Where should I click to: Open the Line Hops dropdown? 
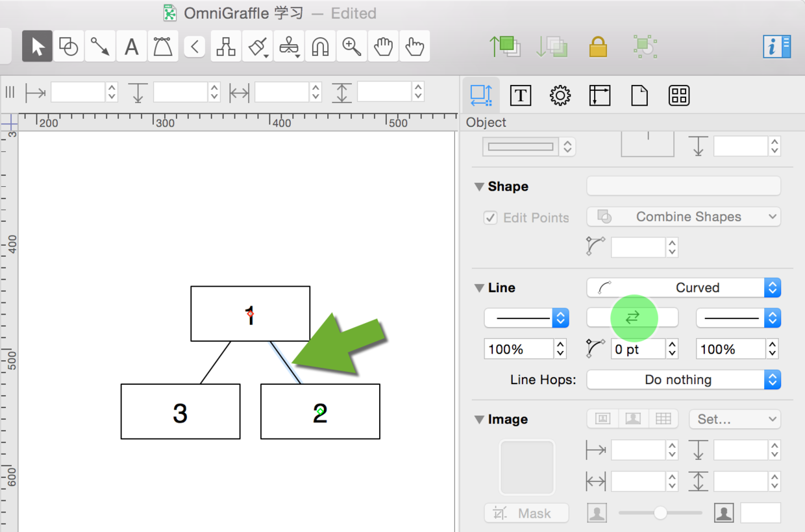pyautogui.click(x=684, y=380)
